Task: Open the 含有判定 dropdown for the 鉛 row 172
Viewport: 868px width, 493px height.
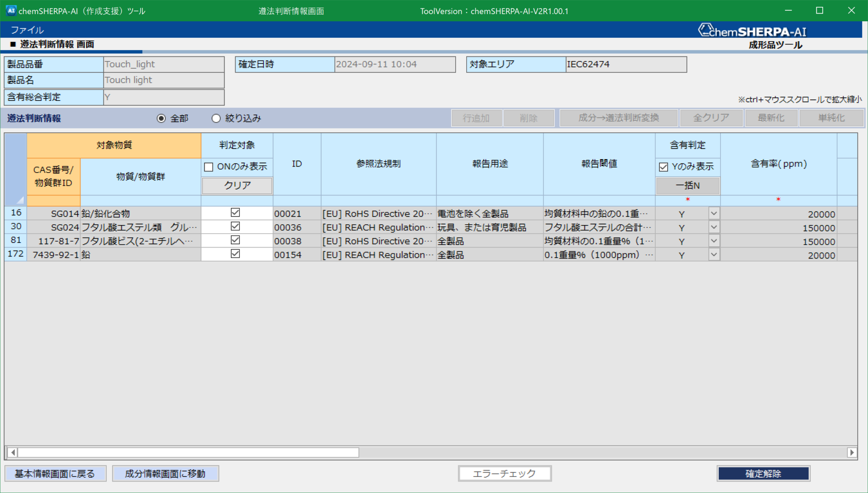Action: tap(714, 255)
